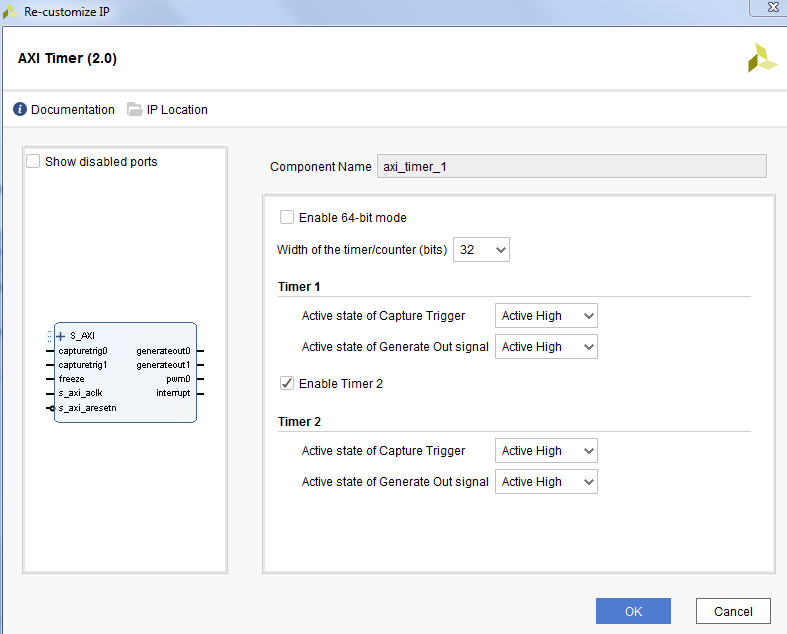Toggle the Show disabled ports checkbox
787x634 pixels.
coord(34,161)
